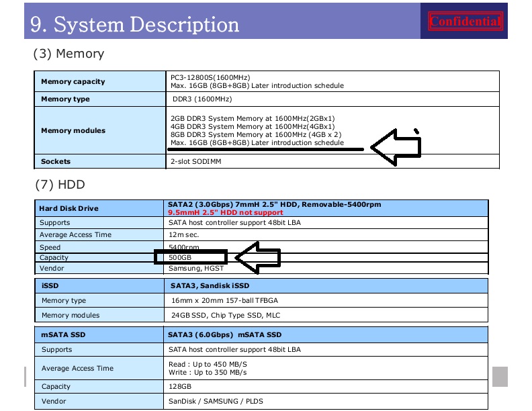Click 'Vendor' label in mSATA SSD table
The image size is (532, 411).
point(54,401)
